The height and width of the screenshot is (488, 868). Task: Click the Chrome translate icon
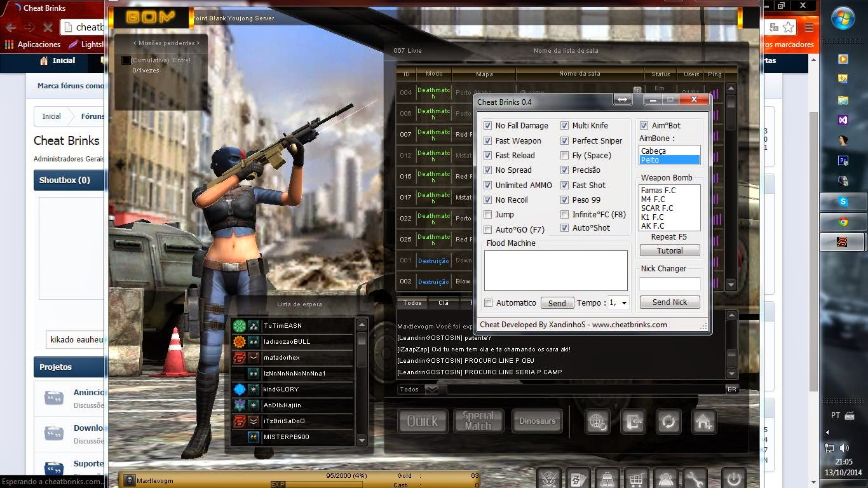(x=773, y=27)
